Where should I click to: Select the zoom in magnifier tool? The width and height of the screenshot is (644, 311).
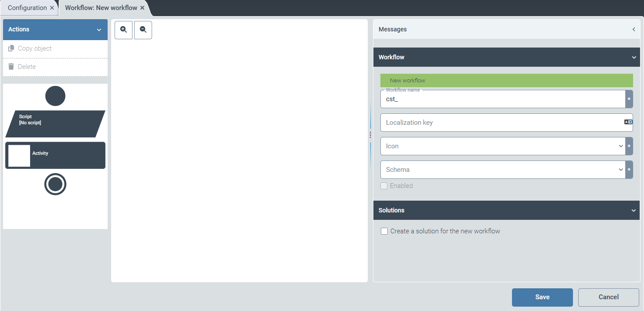(x=123, y=30)
